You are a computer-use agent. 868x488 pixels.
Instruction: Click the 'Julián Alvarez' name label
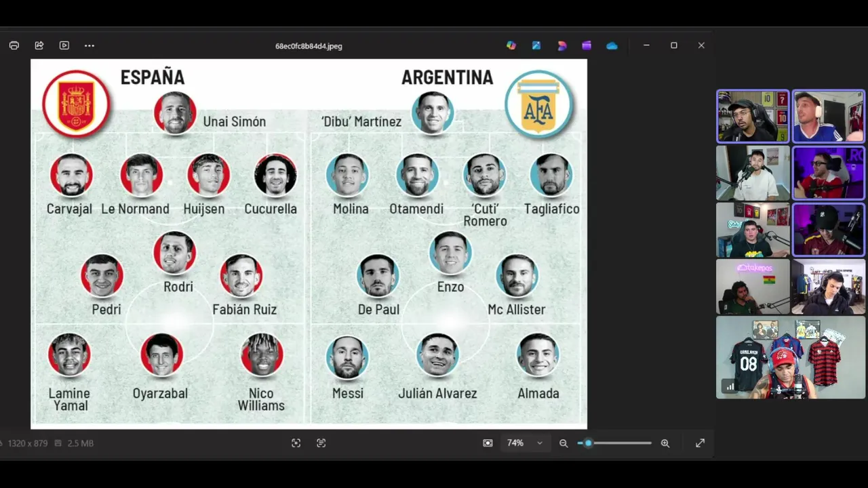coord(437,393)
